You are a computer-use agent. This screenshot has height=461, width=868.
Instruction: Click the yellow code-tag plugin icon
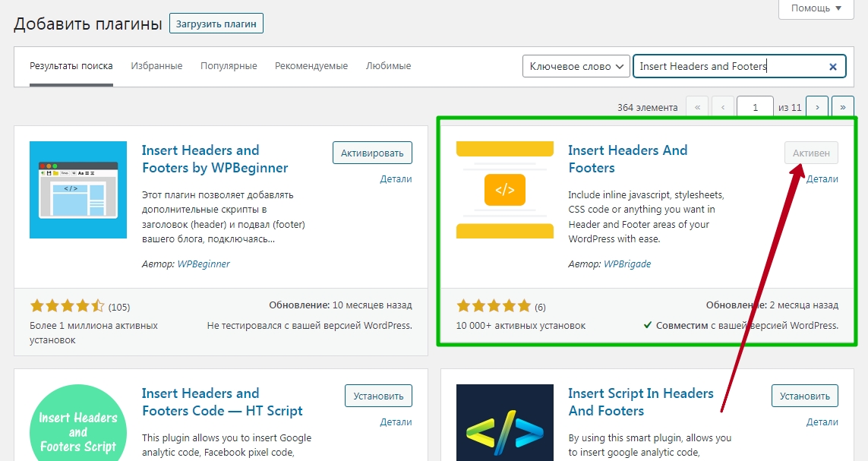[x=505, y=190]
